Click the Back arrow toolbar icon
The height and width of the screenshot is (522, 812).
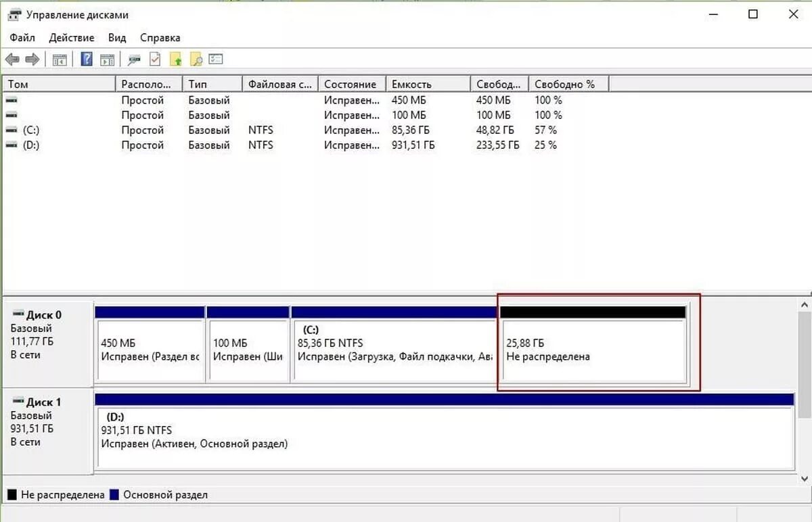coord(12,60)
